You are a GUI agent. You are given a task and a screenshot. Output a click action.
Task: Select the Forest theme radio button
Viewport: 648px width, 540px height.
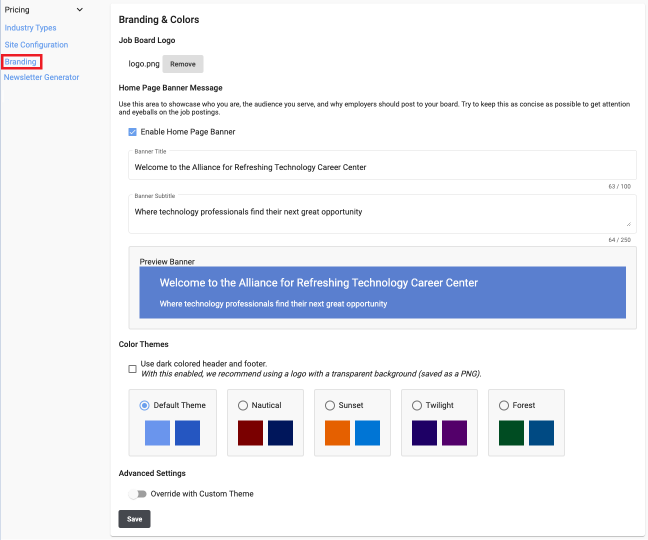pos(504,405)
